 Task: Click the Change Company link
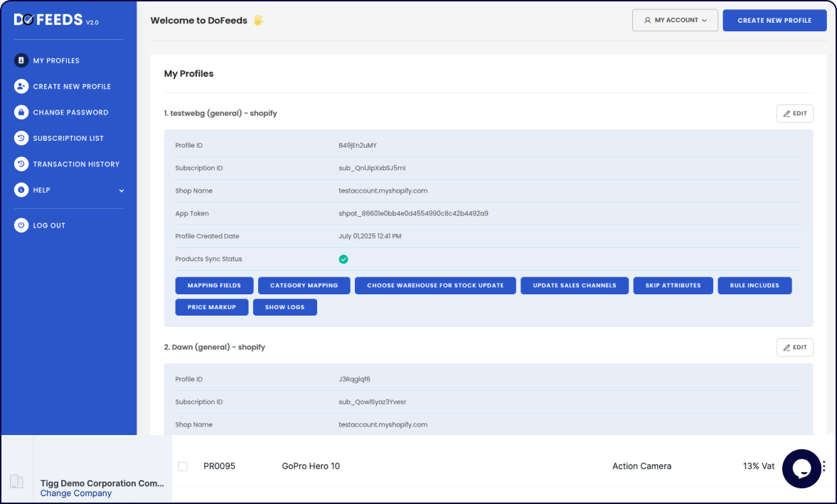click(x=76, y=493)
